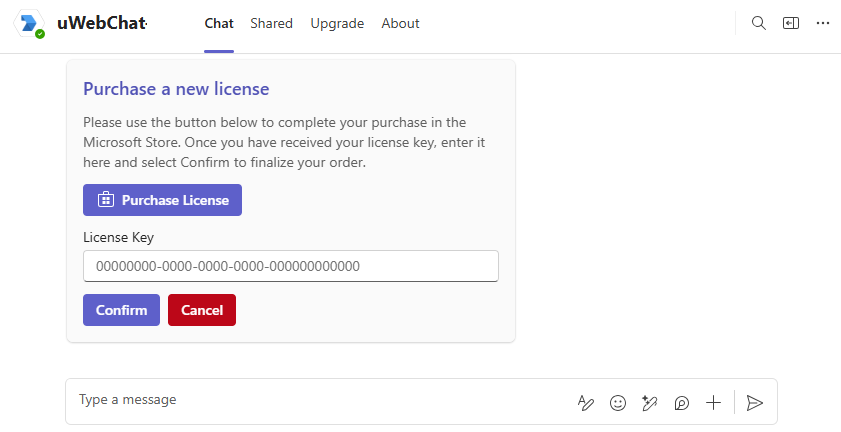The width and height of the screenshot is (841, 432).
Task: Focus the License Key input field
Action: tap(290, 266)
